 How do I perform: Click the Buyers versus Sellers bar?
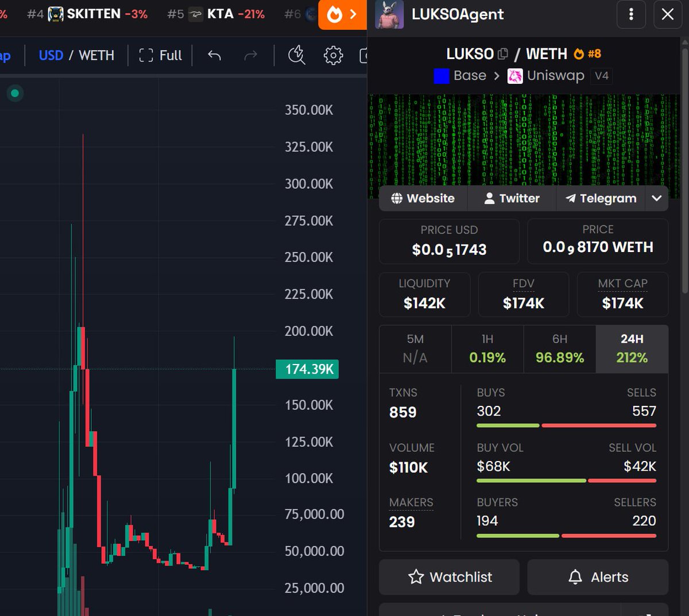566,536
